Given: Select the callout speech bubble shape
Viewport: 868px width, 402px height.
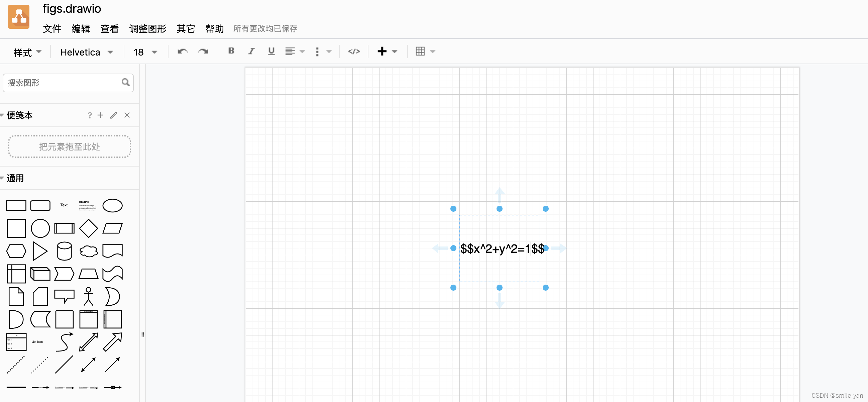Looking at the screenshot, I should tap(64, 297).
